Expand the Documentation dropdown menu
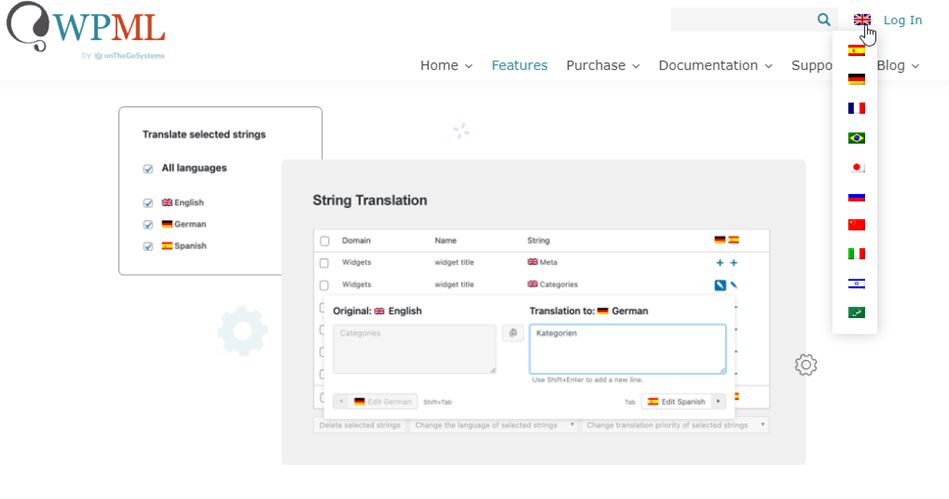Screen dimensions: 949x499 coord(715,66)
